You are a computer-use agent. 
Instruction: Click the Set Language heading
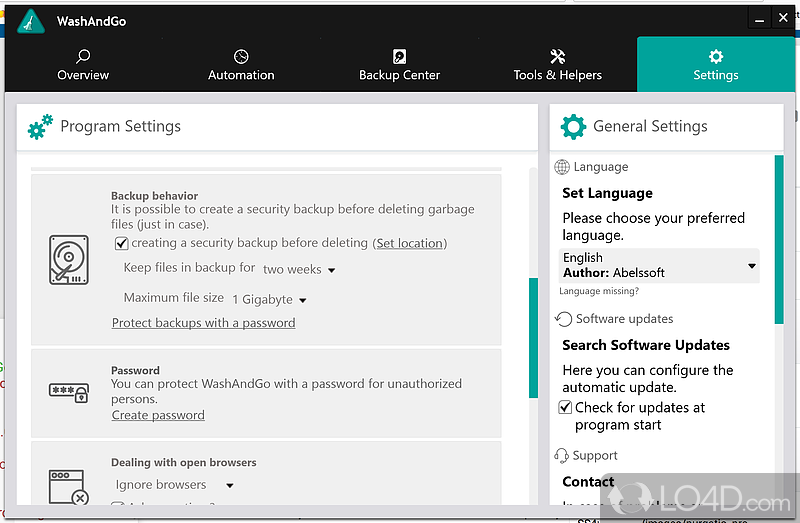pos(607,193)
